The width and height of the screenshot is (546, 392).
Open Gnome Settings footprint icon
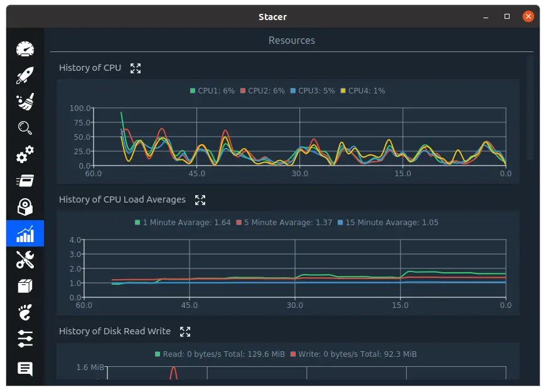coord(25,312)
